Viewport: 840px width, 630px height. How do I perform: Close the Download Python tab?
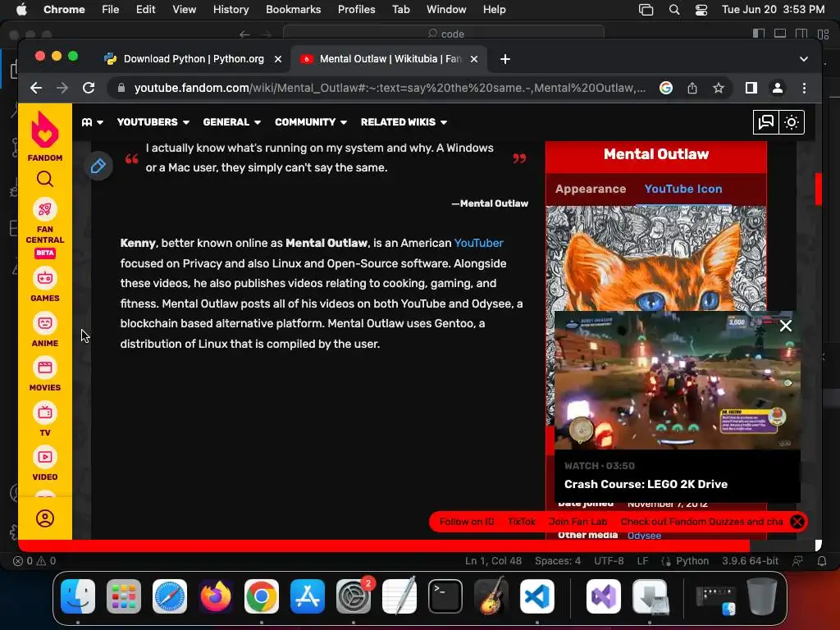click(x=278, y=59)
